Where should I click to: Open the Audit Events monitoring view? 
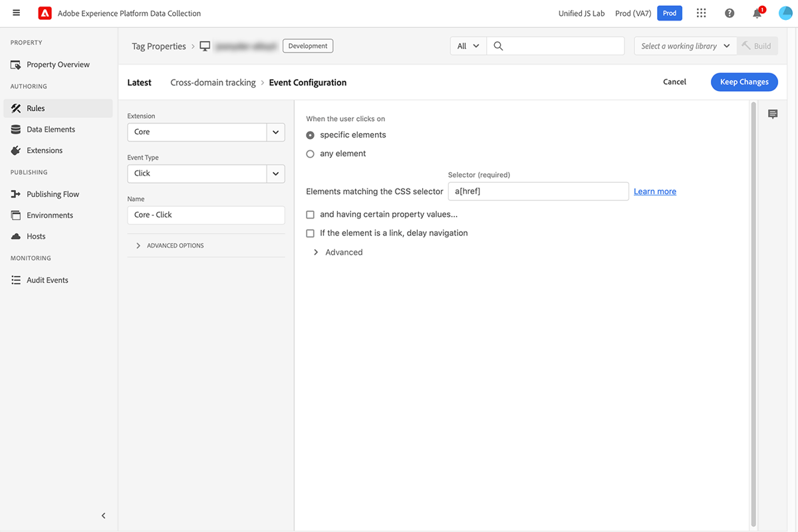[x=47, y=279]
